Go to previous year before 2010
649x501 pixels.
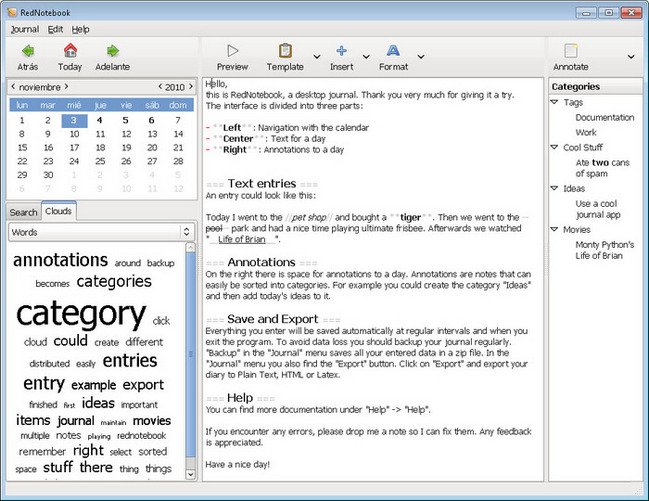(160, 87)
